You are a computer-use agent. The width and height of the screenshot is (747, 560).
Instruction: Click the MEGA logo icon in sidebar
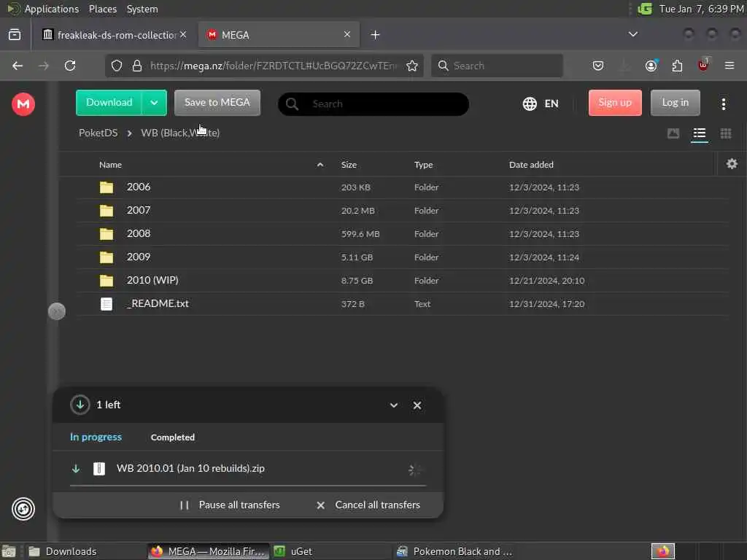[x=23, y=104]
